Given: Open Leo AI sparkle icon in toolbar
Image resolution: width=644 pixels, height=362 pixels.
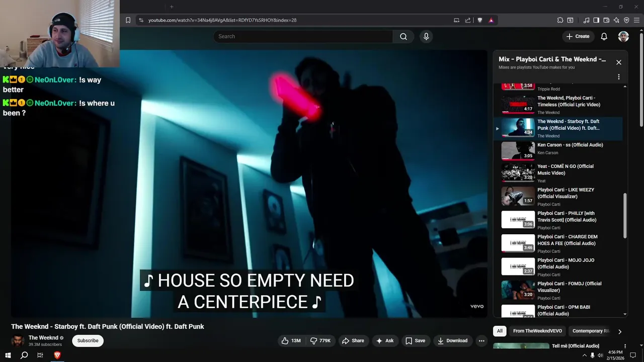Looking at the screenshot, I should coord(616,20).
